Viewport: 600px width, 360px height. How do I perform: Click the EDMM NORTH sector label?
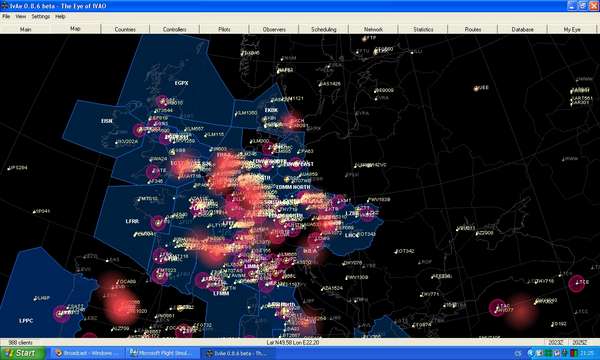[x=293, y=187]
